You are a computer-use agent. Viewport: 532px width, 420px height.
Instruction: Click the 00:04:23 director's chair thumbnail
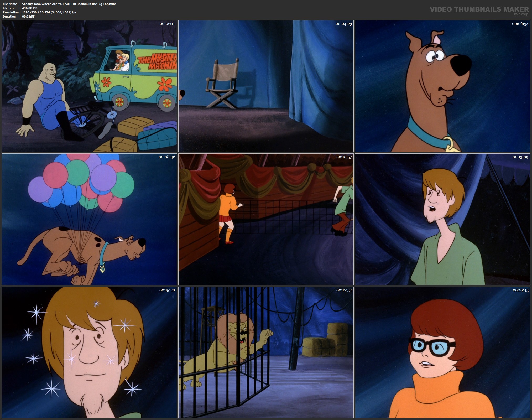(266, 86)
